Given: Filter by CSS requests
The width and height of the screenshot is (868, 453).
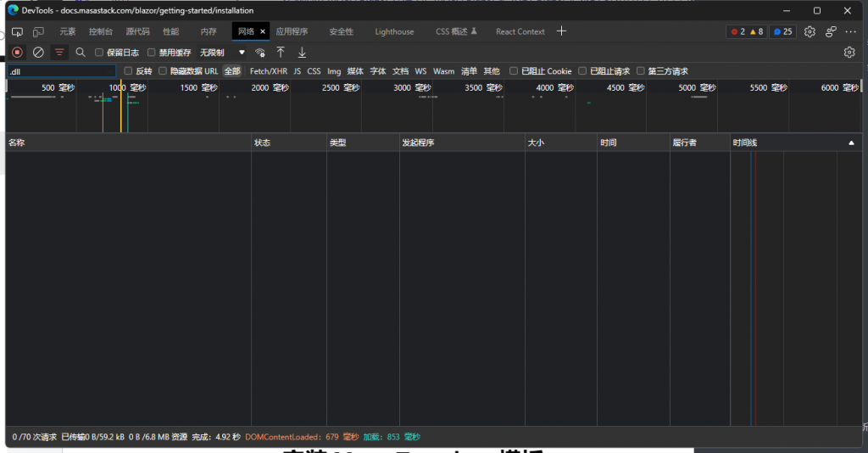Looking at the screenshot, I should click(314, 71).
